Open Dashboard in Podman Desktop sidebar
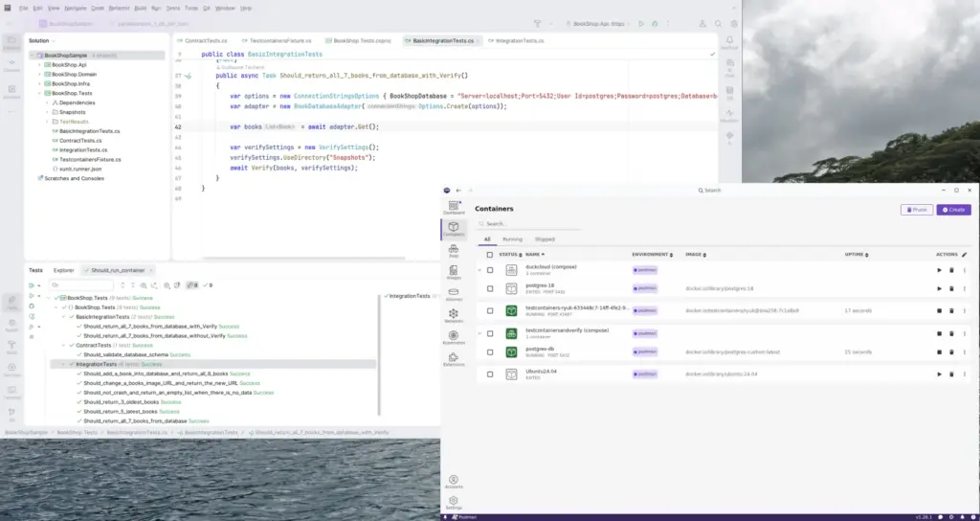The height and width of the screenshot is (521, 980). (x=454, y=207)
